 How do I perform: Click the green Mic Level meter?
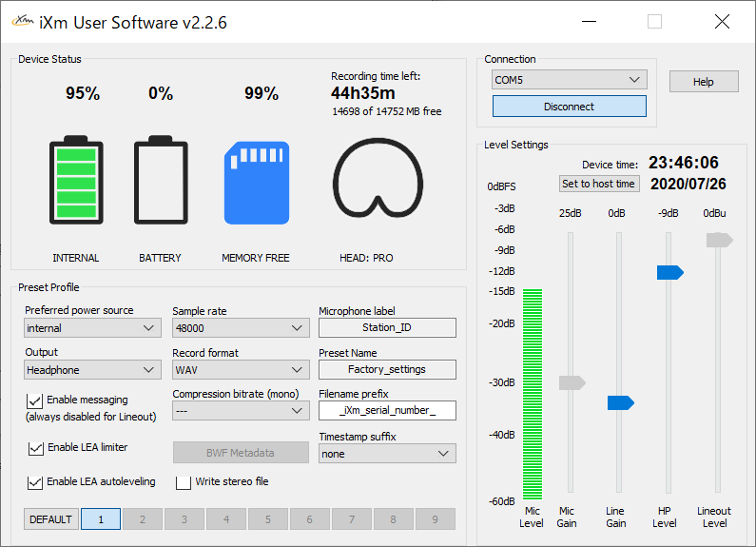533,394
